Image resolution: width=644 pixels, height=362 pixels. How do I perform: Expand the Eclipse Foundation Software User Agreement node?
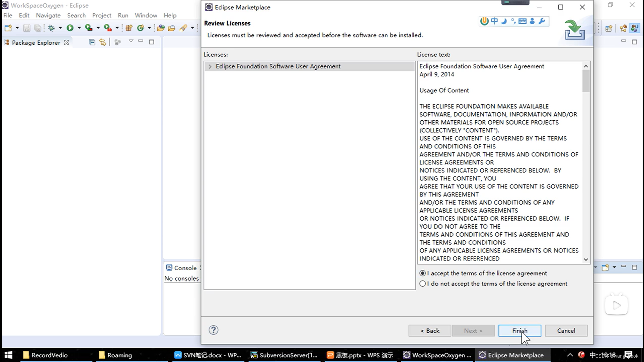[x=210, y=66]
